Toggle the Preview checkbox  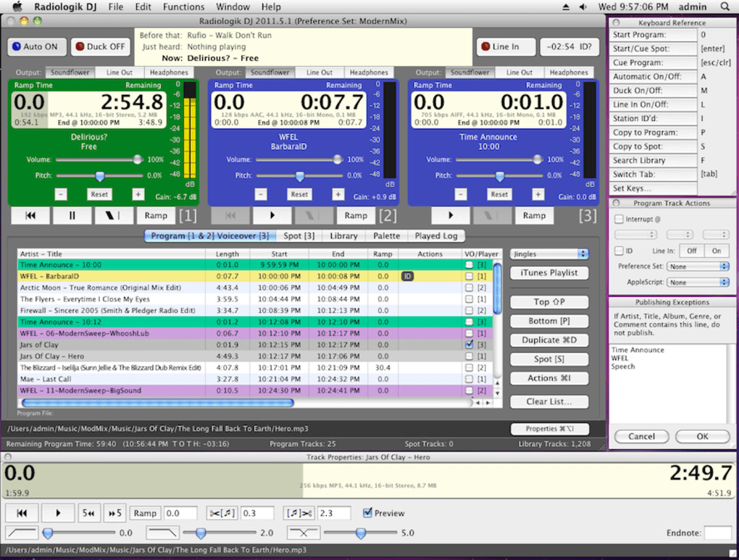pyautogui.click(x=367, y=512)
